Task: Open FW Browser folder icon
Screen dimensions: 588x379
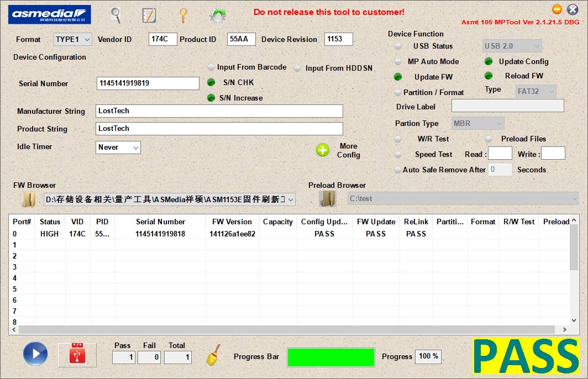Action: tap(29, 199)
